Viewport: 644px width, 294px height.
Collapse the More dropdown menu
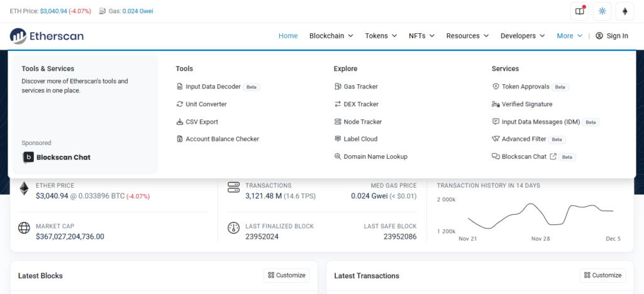click(x=569, y=36)
